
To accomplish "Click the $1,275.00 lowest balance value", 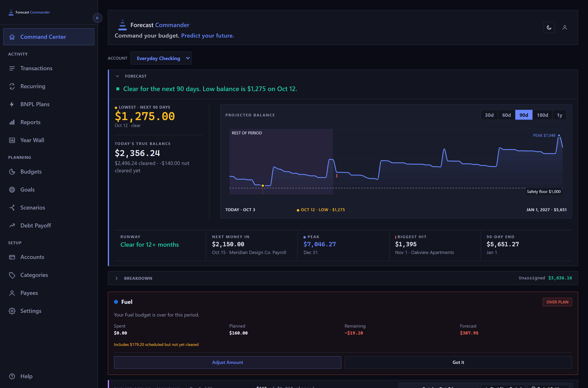I will tap(145, 116).
